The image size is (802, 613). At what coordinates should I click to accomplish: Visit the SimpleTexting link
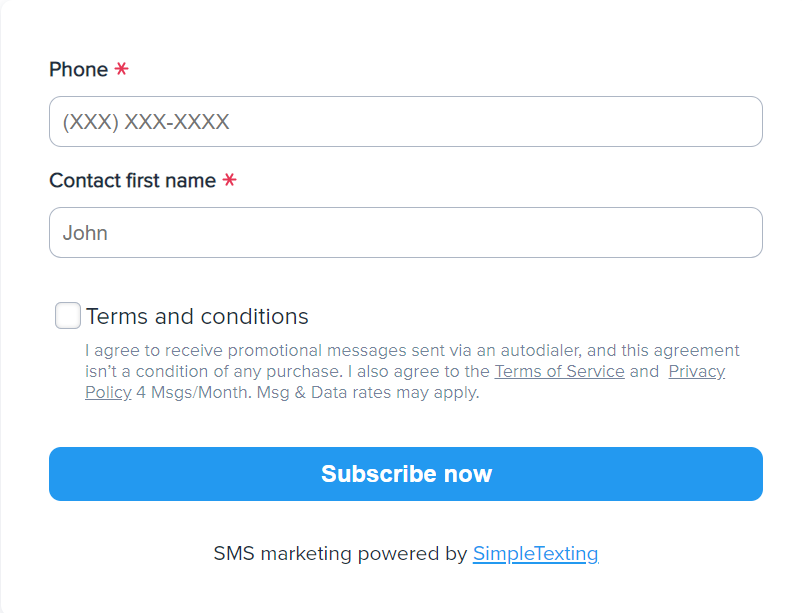point(535,553)
